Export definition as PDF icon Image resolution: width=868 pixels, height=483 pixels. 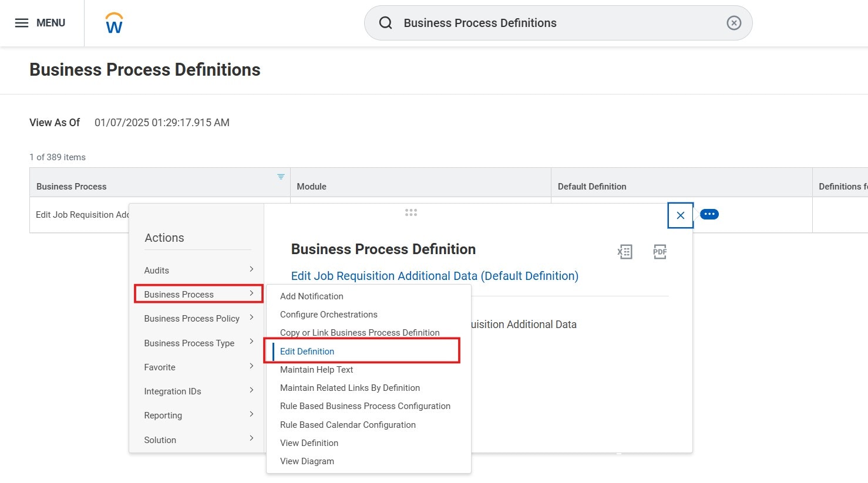coord(660,252)
